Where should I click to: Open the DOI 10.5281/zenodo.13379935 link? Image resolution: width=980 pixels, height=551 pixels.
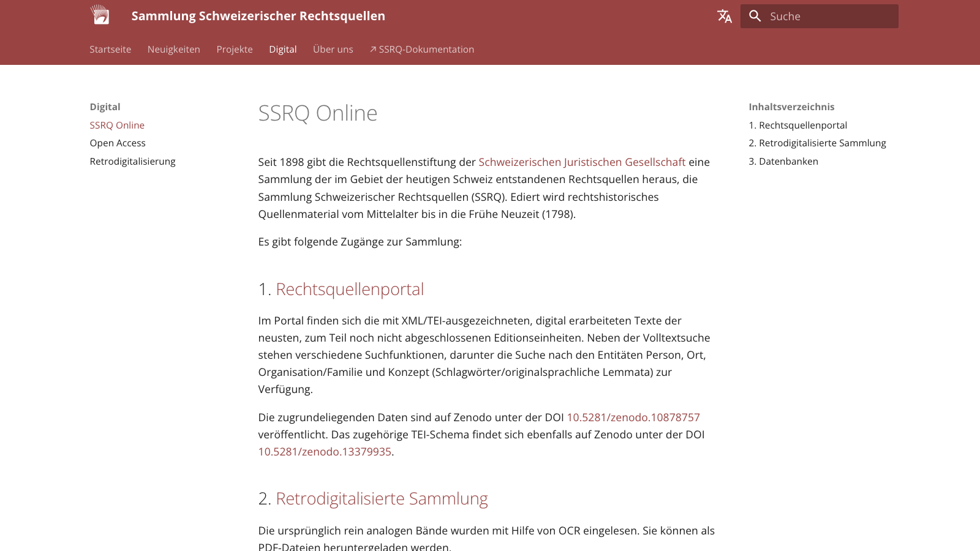325,451
